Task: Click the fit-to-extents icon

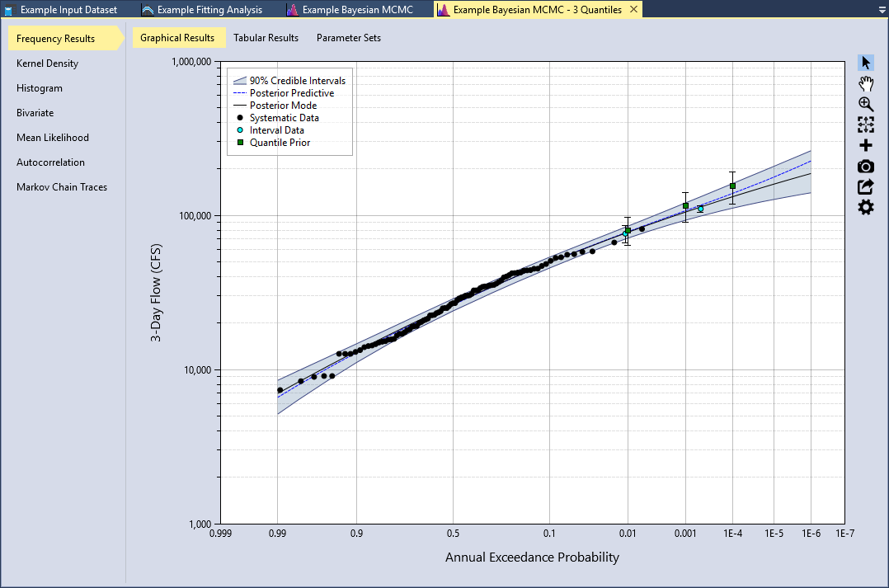Action: [x=865, y=125]
